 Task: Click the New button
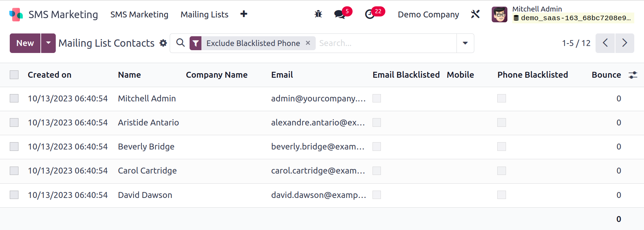[x=25, y=43]
